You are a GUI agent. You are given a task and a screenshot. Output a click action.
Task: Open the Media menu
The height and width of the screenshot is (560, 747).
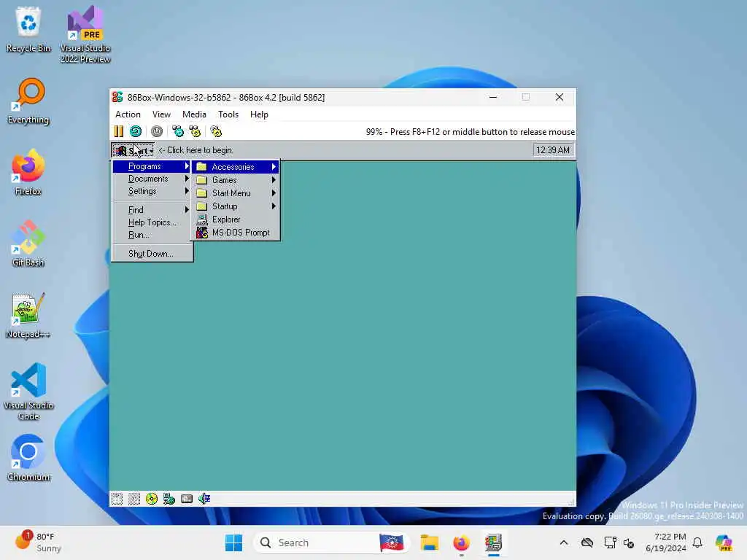tap(194, 114)
